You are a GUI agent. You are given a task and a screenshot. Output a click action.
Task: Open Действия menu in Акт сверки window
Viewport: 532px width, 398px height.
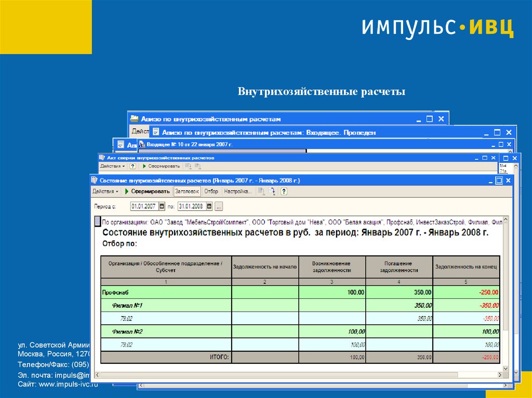pos(112,166)
